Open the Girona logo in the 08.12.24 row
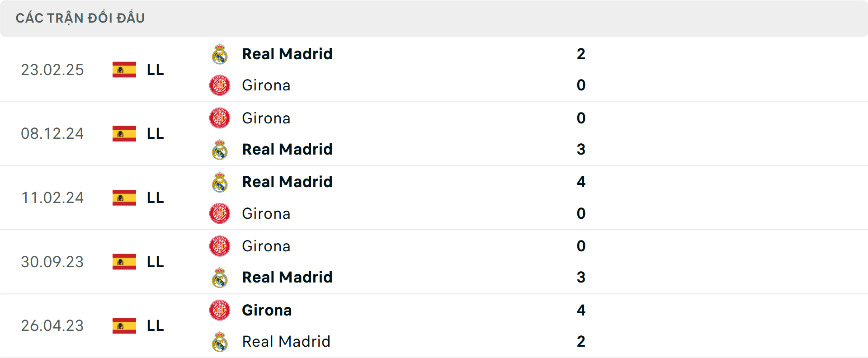This screenshot has height=358, width=868. click(x=220, y=118)
